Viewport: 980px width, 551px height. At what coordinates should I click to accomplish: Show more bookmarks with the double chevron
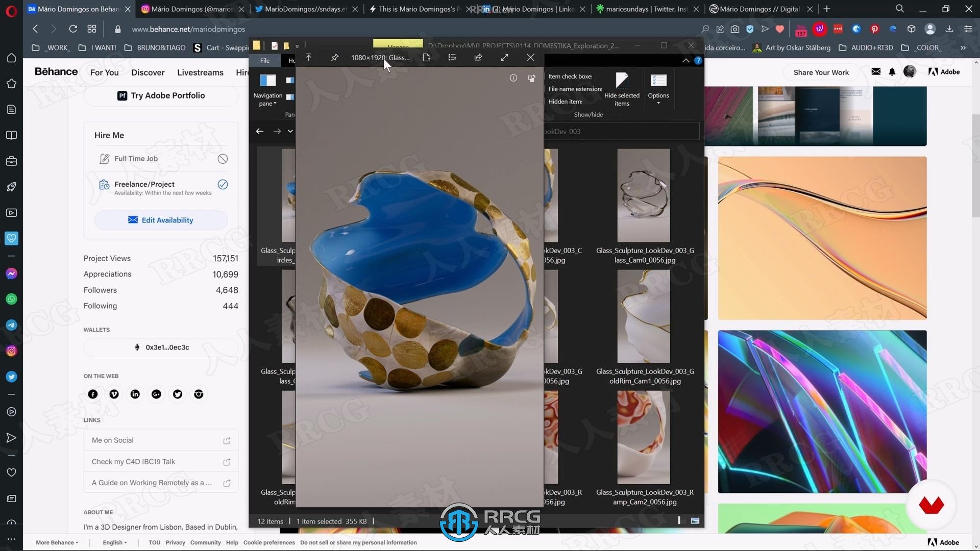coord(963,48)
